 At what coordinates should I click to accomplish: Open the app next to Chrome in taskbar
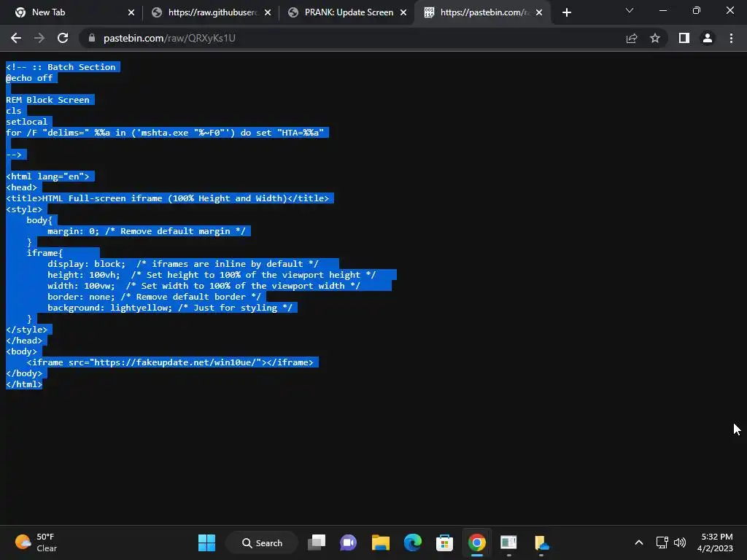508,542
